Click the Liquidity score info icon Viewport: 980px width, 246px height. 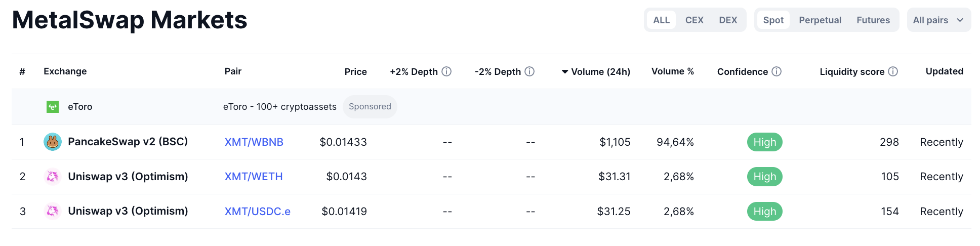click(893, 71)
